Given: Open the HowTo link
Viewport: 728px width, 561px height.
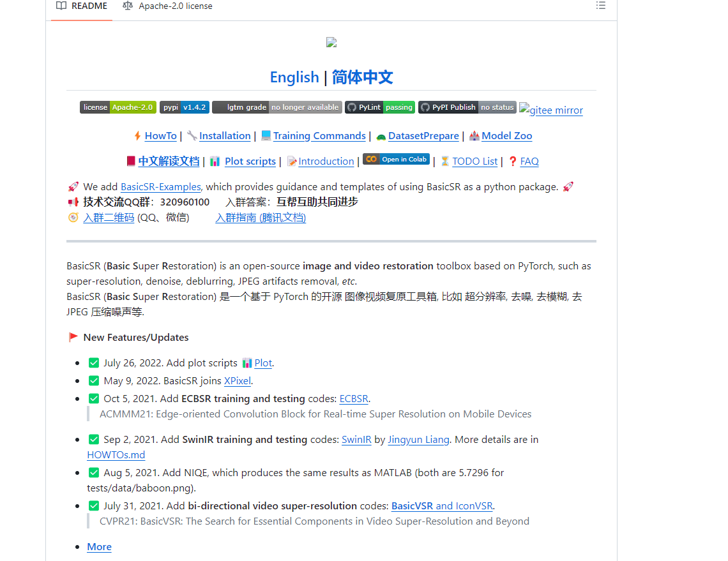Looking at the screenshot, I should (x=160, y=136).
